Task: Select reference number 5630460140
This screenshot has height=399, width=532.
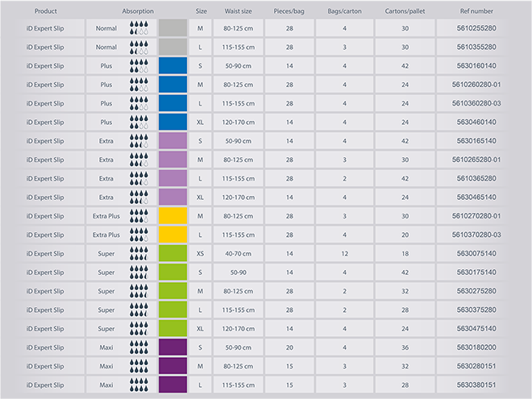Action: coord(476,123)
